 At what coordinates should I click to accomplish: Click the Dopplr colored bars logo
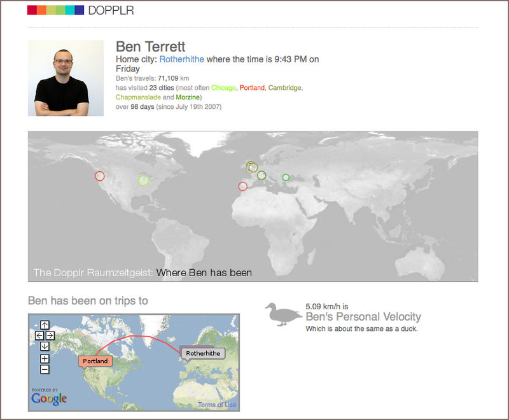coord(55,10)
